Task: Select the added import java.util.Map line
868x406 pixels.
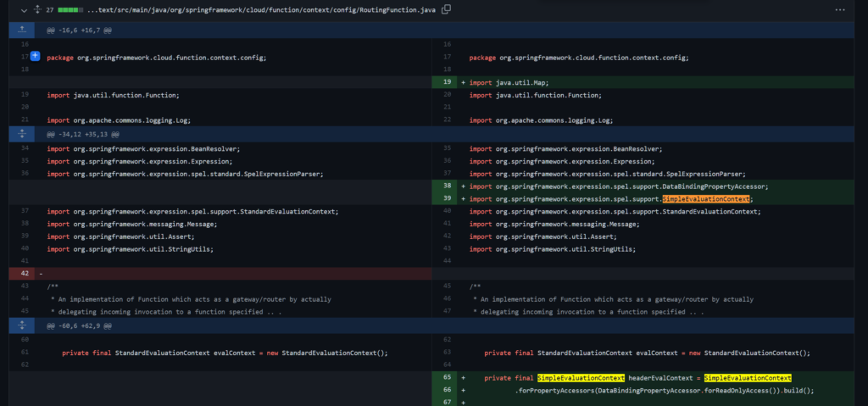Action: tap(643, 82)
